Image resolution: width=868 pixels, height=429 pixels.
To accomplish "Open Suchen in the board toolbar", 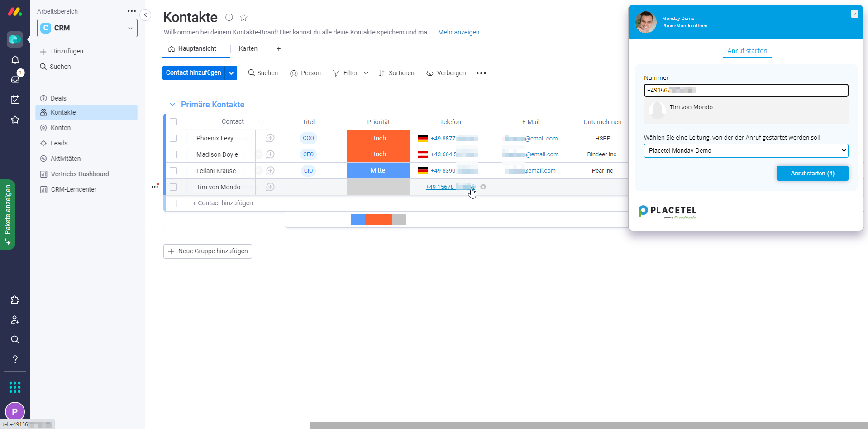I will 263,73.
